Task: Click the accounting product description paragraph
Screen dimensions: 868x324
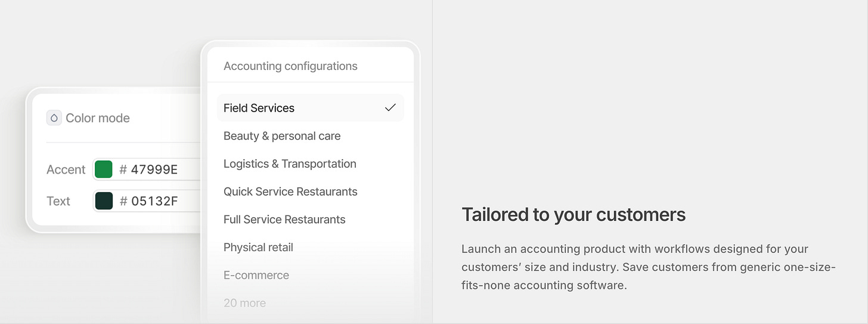Action: (649, 267)
